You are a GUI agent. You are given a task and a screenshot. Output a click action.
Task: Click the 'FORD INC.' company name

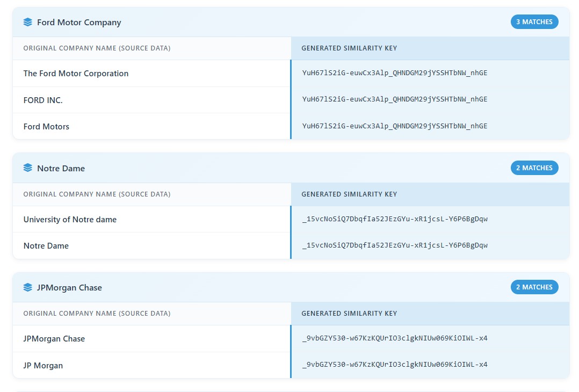click(43, 100)
